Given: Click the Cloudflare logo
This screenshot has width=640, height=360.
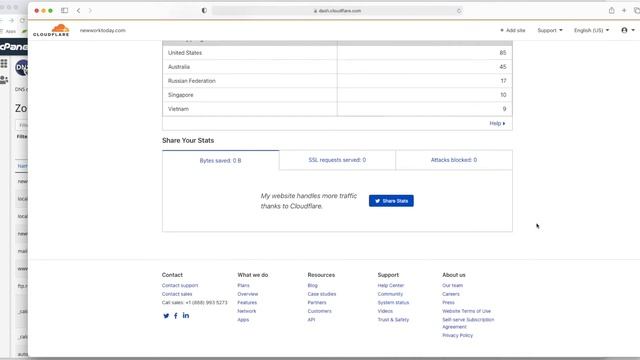Looking at the screenshot, I should [51, 30].
